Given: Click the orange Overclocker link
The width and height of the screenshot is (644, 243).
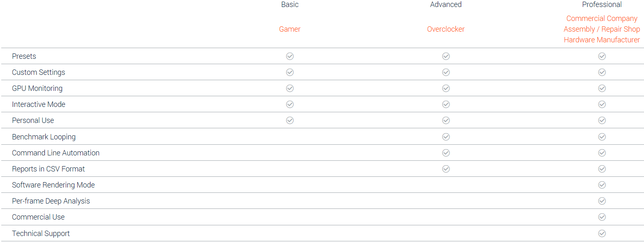Looking at the screenshot, I should pos(446,29).
